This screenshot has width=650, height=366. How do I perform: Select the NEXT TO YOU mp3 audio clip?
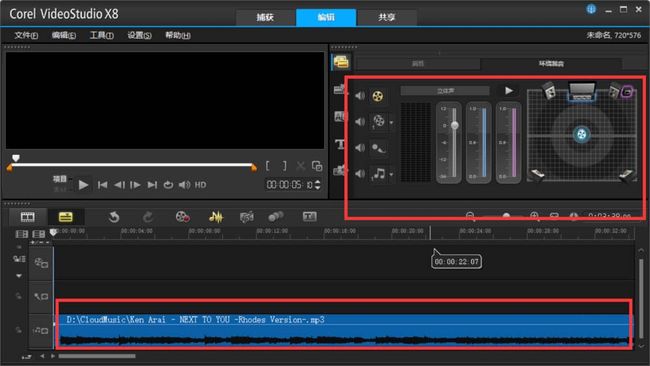pyautogui.click(x=344, y=330)
